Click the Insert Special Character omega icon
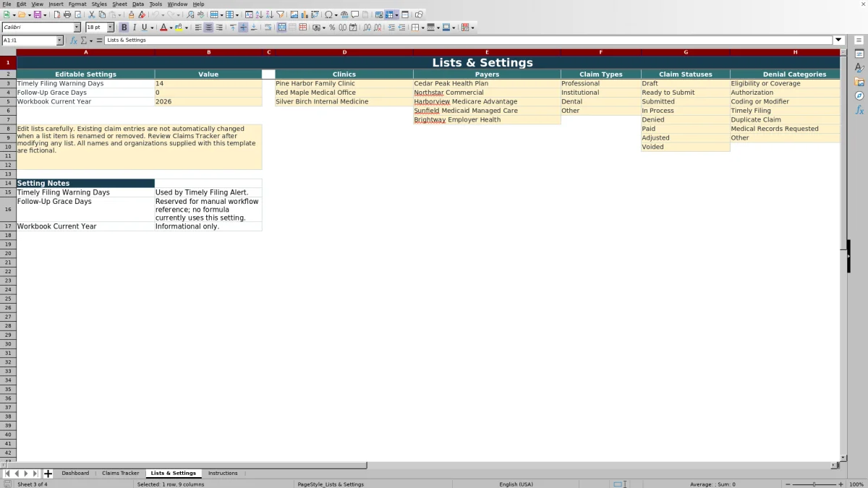The image size is (868, 488). 329,14
